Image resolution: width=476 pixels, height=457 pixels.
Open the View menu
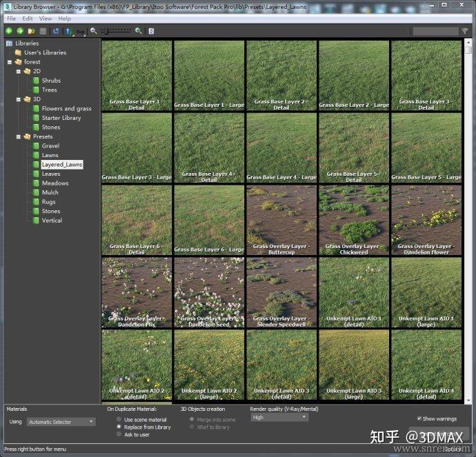point(46,19)
